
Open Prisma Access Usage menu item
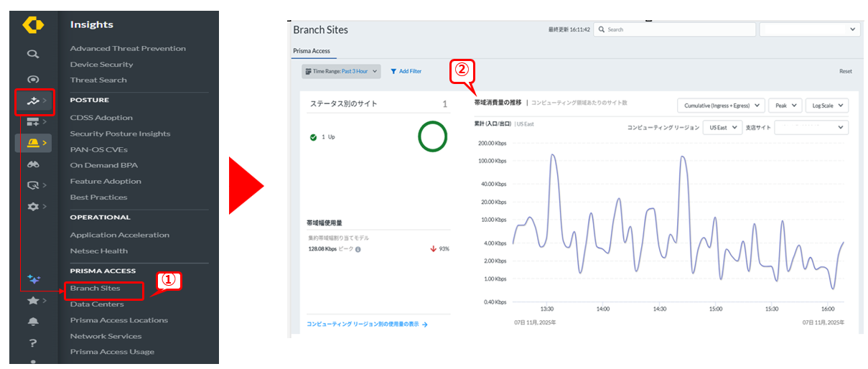point(112,352)
